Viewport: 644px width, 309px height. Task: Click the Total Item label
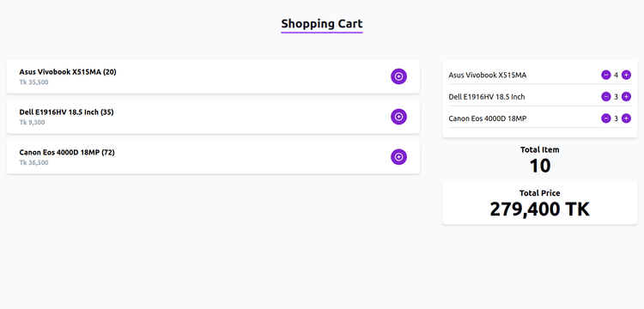pos(540,150)
